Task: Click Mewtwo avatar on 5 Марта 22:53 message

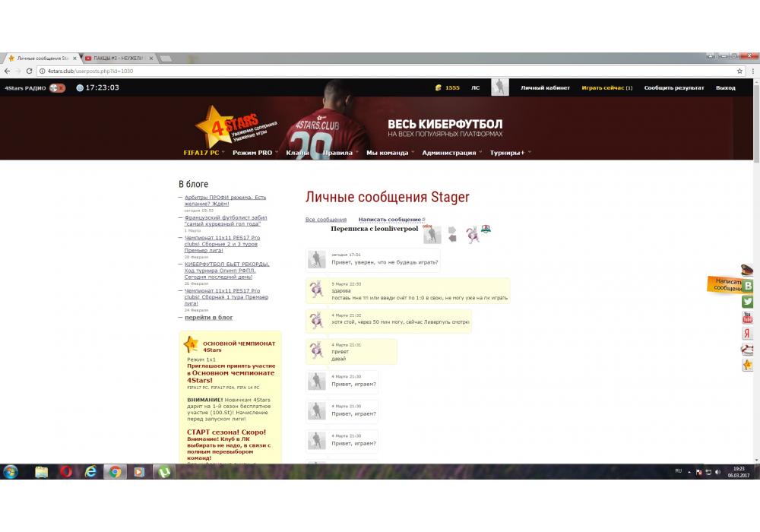Action: pyautogui.click(x=316, y=290)
